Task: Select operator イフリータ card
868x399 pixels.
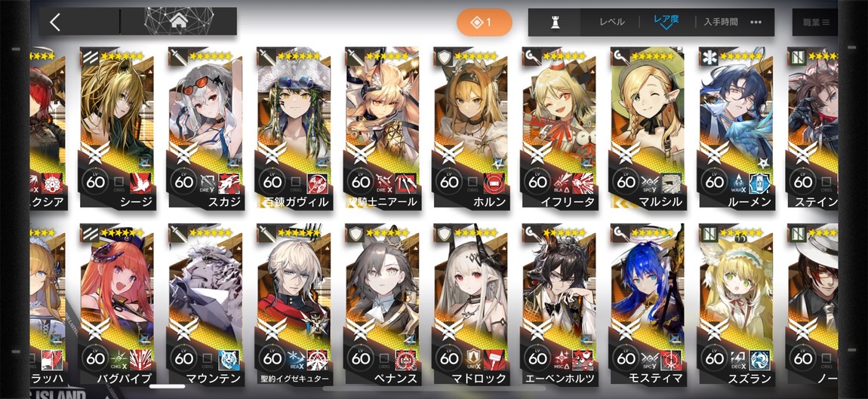Action: 558,128
